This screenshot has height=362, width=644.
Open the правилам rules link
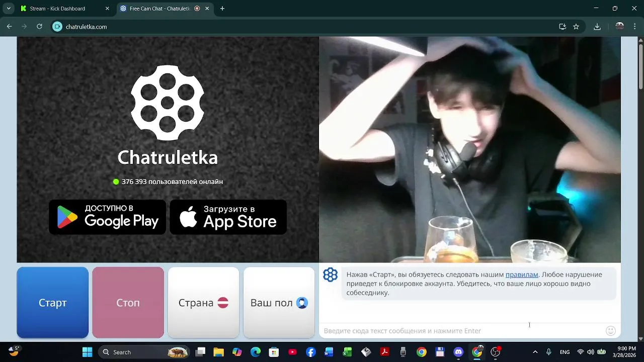point(522,275)
